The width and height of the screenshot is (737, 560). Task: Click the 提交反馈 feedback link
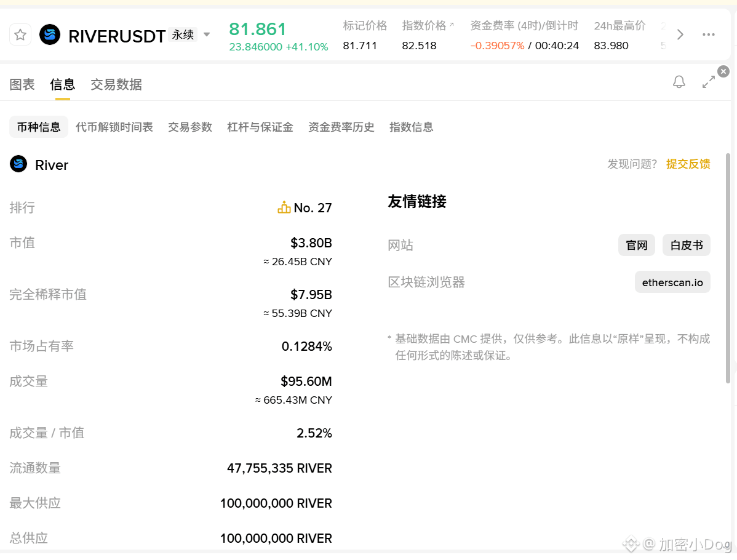(x=688, y=164)
